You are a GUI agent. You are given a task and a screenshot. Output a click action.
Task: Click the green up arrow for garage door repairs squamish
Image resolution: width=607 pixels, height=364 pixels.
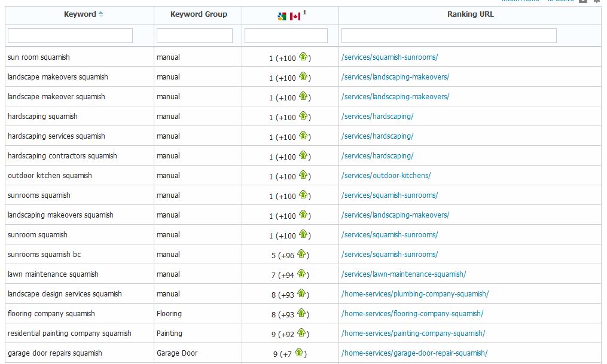(x=299, y=353)
